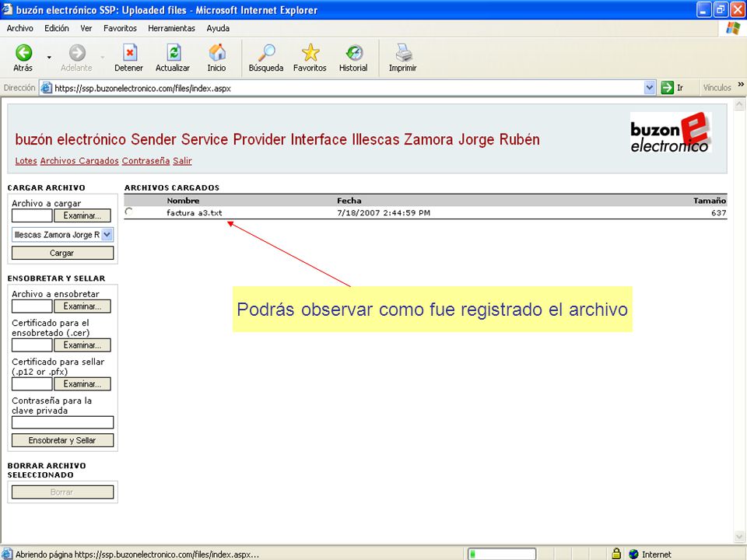Expand the Illescas Zamora Jorge R dropdown
This screenshot has width=747, height=560.
[107, 234]
